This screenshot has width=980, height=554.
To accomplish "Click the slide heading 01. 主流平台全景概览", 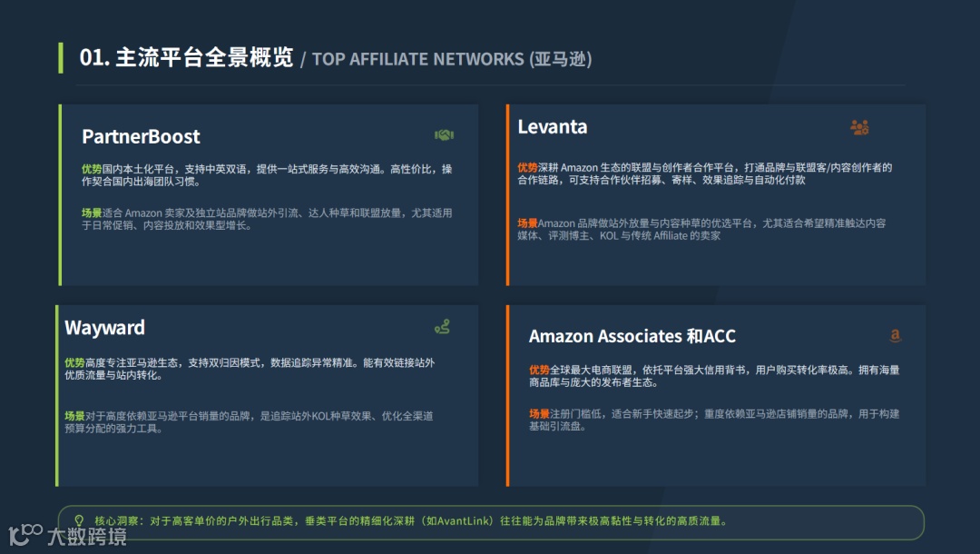I will tap(186, 57).
